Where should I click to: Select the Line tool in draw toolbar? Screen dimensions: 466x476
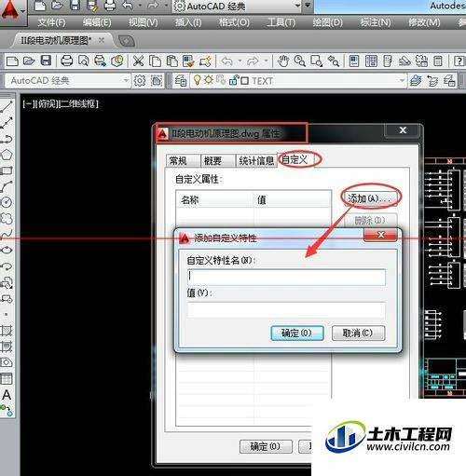click(x=7, y=107)
